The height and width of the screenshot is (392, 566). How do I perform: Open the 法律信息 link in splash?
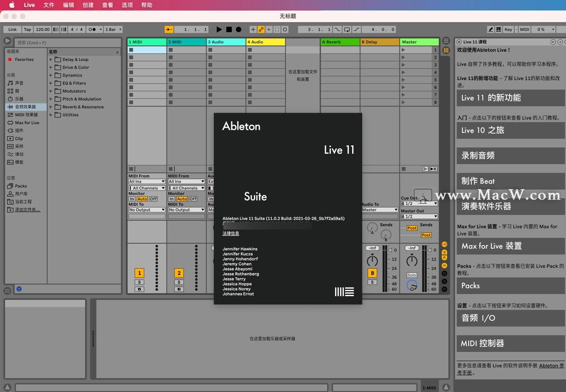pyautogui.click(x=231, y=234)
